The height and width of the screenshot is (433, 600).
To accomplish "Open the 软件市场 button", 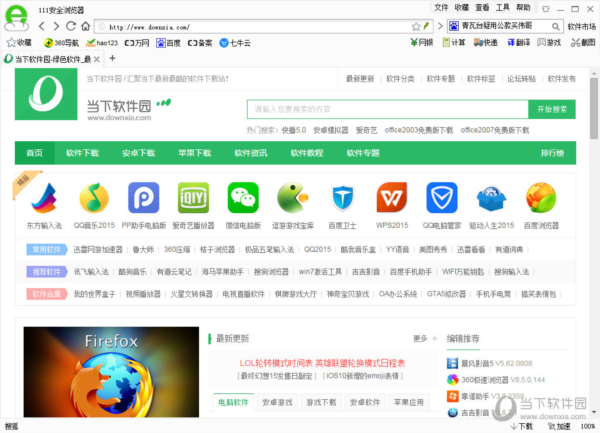I will pos(582,26).
